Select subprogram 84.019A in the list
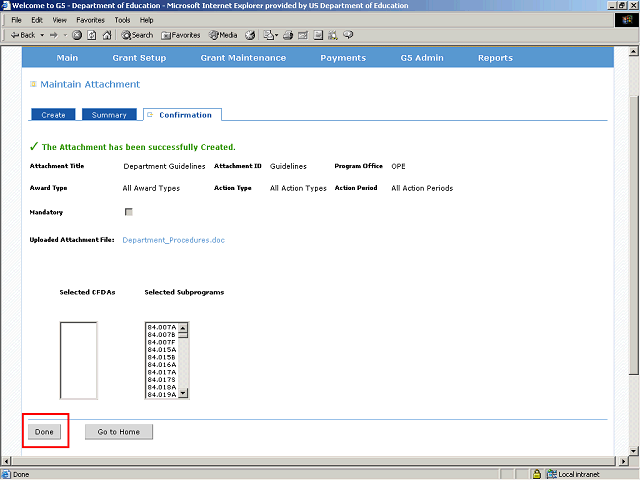Viewport: 640px width, 480px height. (x=162, y=395)
